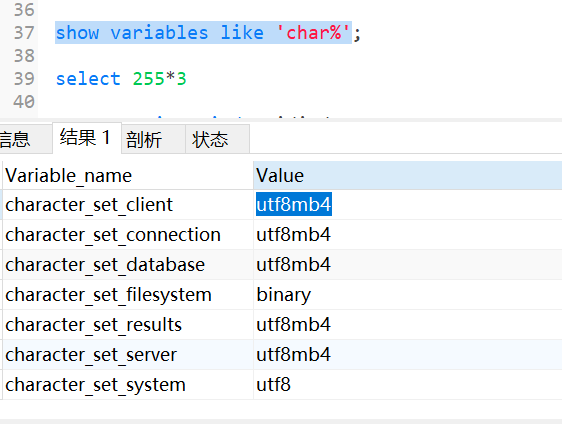Click line number 39 in gutter

tap(24, 78)
